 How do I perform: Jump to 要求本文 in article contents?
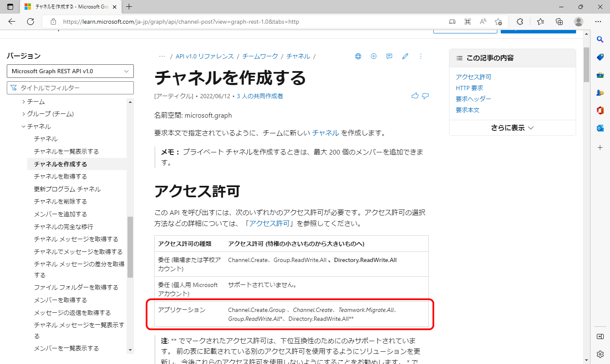click(x=468, y=110)
